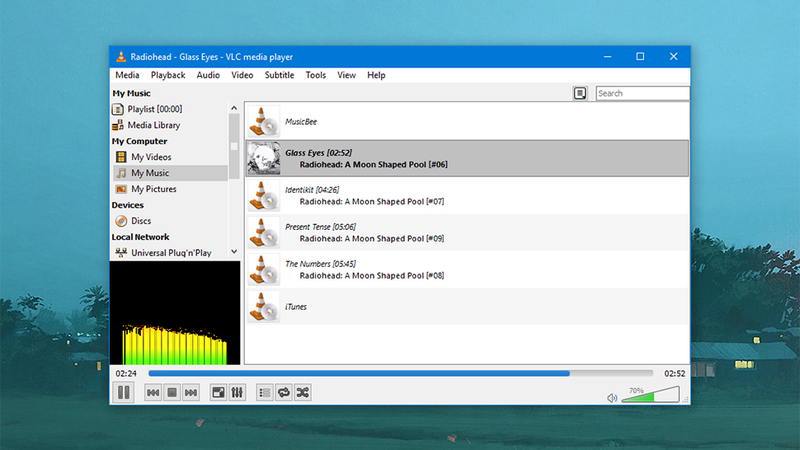Select Present Tense [05:06] track
This screenshot has height=450, width=800.
pyautogui.click(x=467, y=233)
